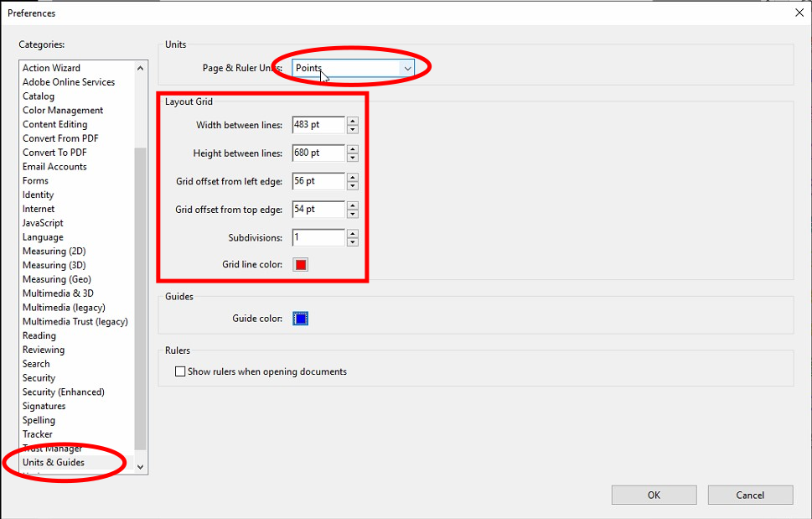This screenshot has width=812, height=519.
Task: Decrease Height between lines spinner down arrow
Action: [x=352, y=158]
